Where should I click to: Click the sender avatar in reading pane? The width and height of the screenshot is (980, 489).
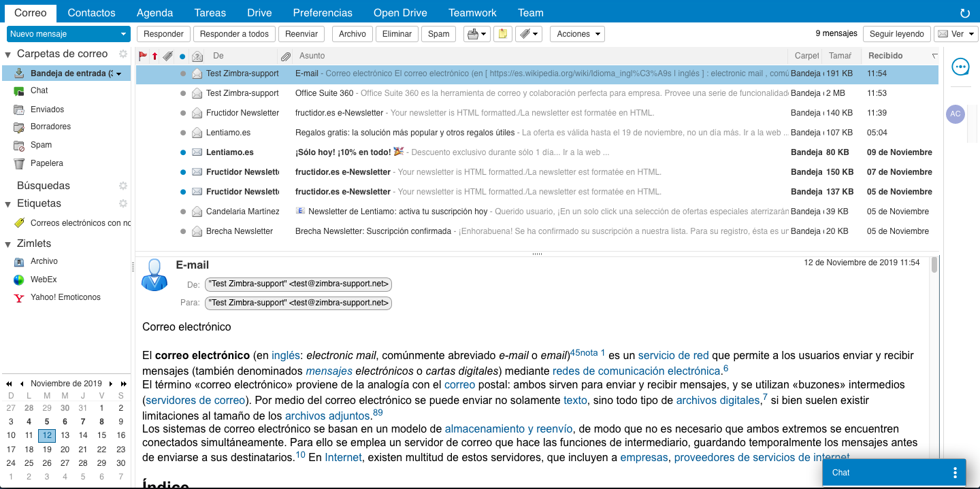tap(154, 275)
